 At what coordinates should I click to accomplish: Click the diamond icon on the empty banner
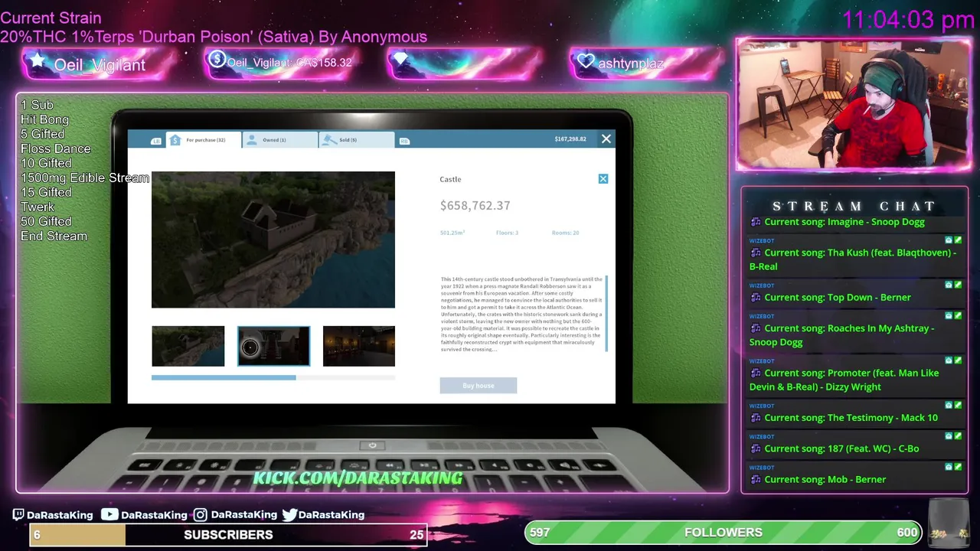click(x=401, y=60)
